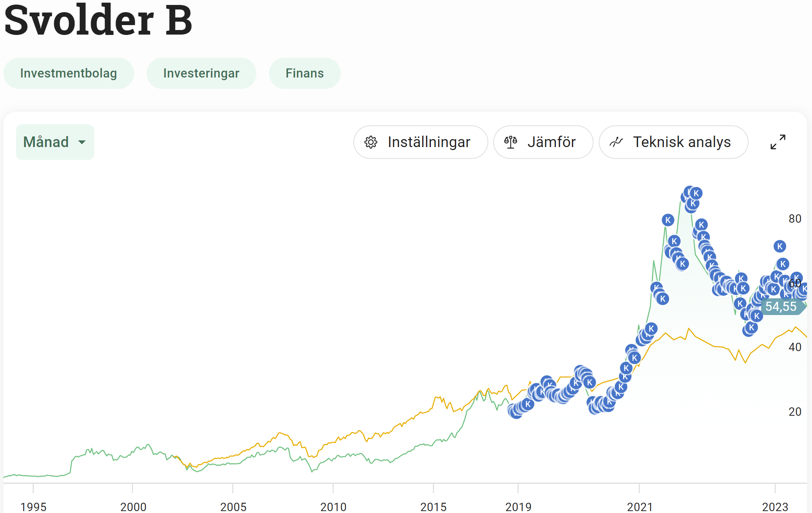Click the 54,55 current price label

tap(781, 306)
